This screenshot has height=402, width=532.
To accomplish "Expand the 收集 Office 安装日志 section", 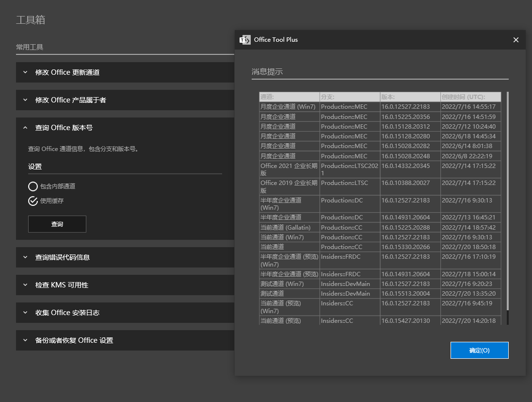I will [x=125, y=313].
